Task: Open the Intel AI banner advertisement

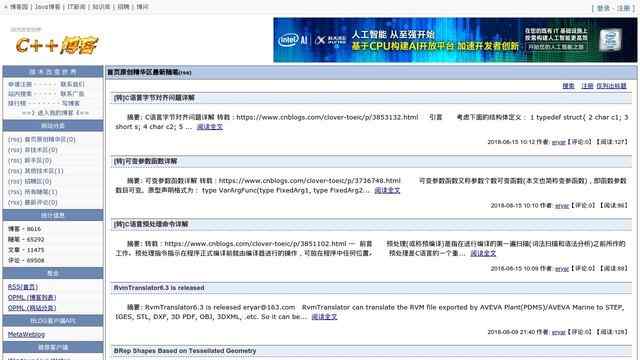Action: coord(455,40)
